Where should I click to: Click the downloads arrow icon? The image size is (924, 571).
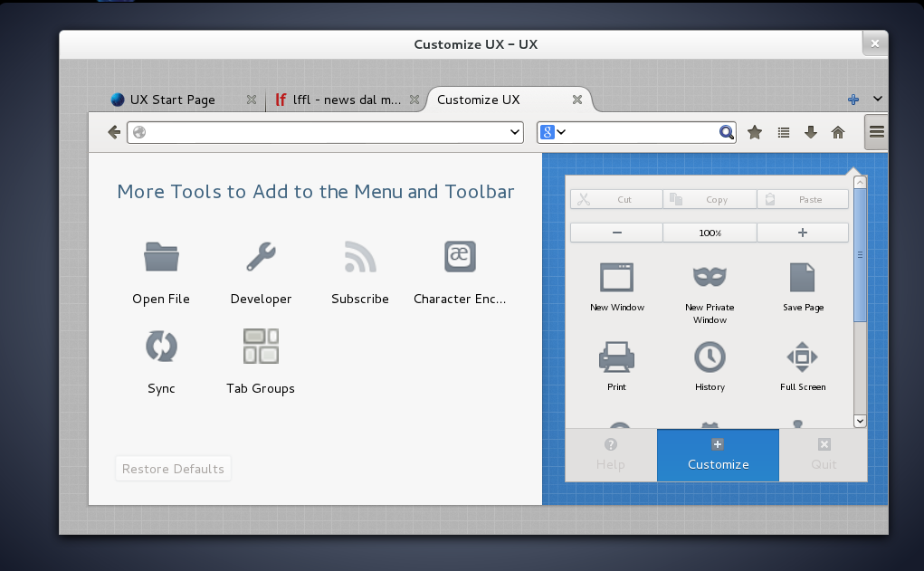811,132
